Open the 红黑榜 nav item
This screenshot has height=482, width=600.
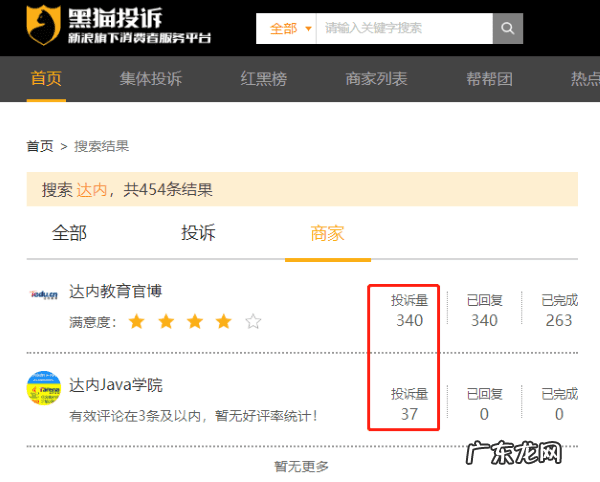[x=264, y=79]
